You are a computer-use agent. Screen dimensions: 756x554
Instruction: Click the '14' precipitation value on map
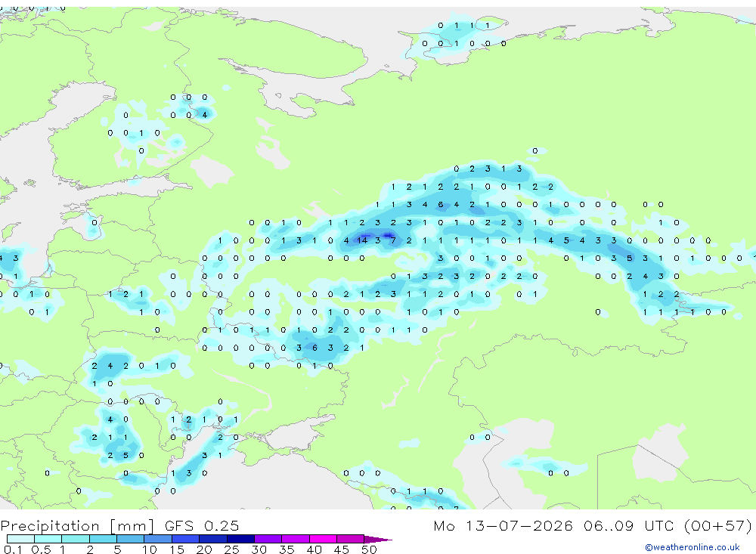[x=361, y=240]
